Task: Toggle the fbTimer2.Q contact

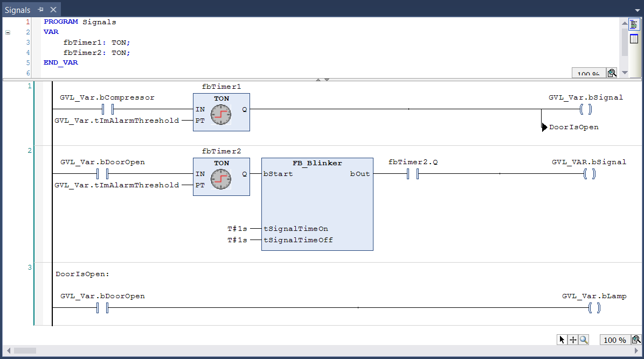Action: (413, 174)
